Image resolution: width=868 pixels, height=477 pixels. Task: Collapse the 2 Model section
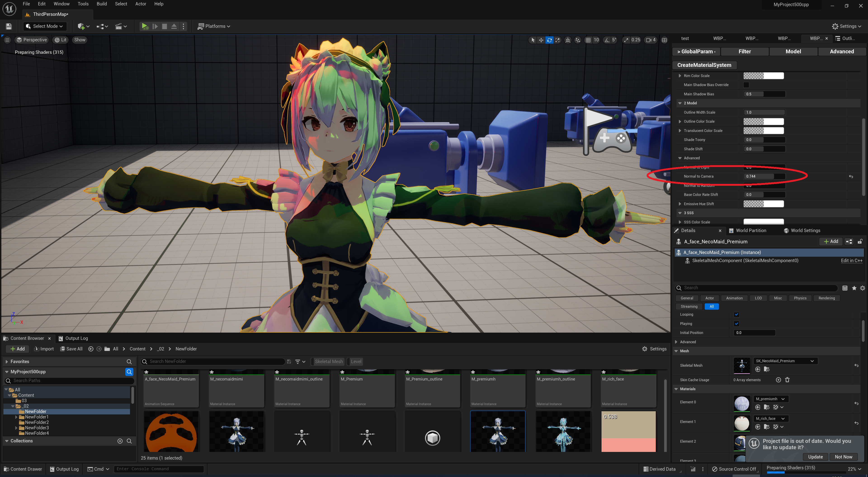[x=680, y=103]
